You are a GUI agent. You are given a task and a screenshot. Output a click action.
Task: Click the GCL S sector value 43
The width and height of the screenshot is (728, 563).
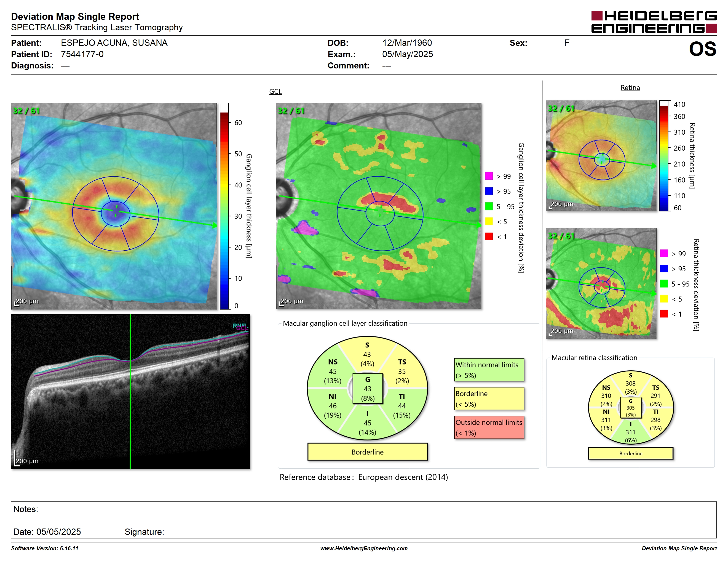pos(367,354)
